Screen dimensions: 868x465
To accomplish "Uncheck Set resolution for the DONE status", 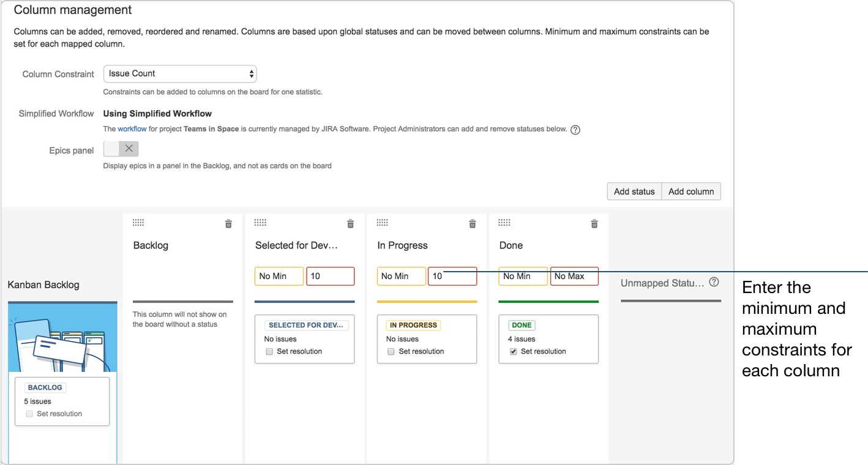I will click(513, 351).
